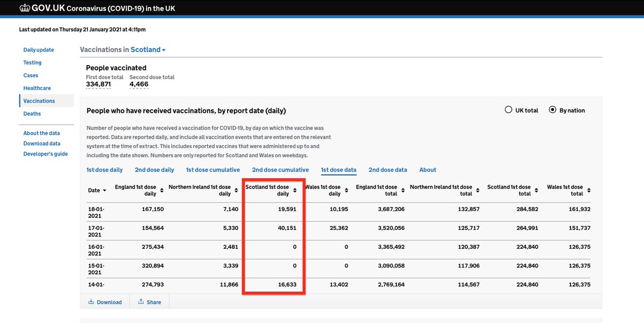Image resolution: width=644 pixels, height=323 pixels.
Task: Click the Wales total value 161,932
Action: point(579,209)
